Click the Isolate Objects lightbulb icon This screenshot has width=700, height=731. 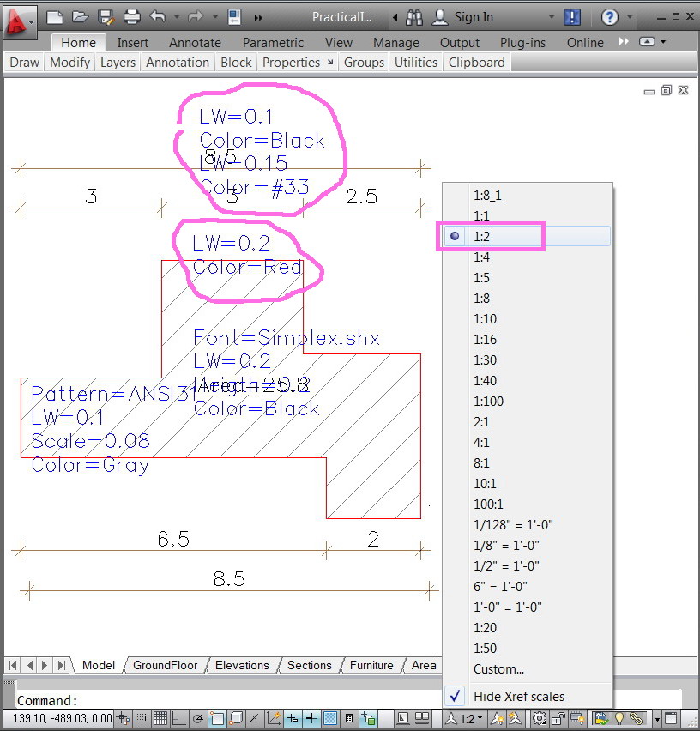click(x=619, y=718)
